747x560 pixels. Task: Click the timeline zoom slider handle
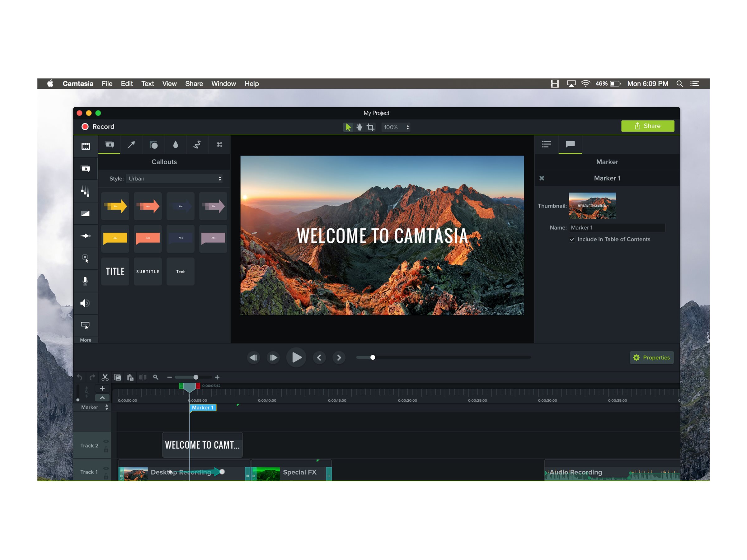click(x=196, y=377)
